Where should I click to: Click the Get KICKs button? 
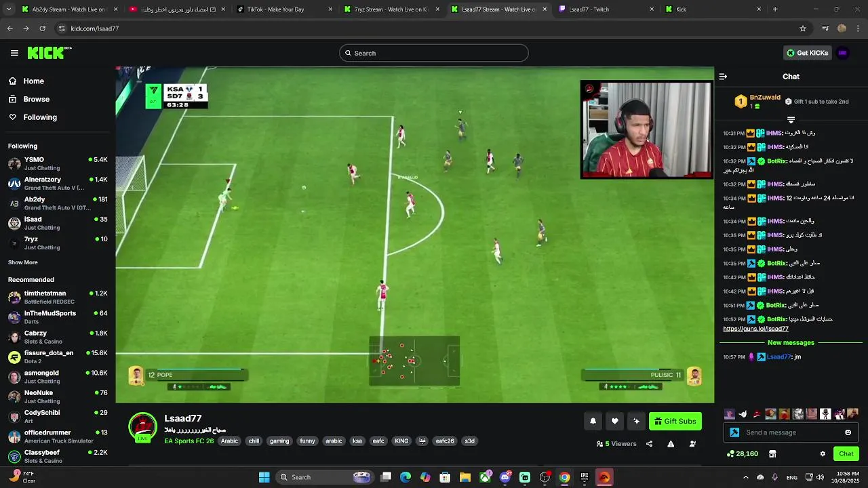807,53
